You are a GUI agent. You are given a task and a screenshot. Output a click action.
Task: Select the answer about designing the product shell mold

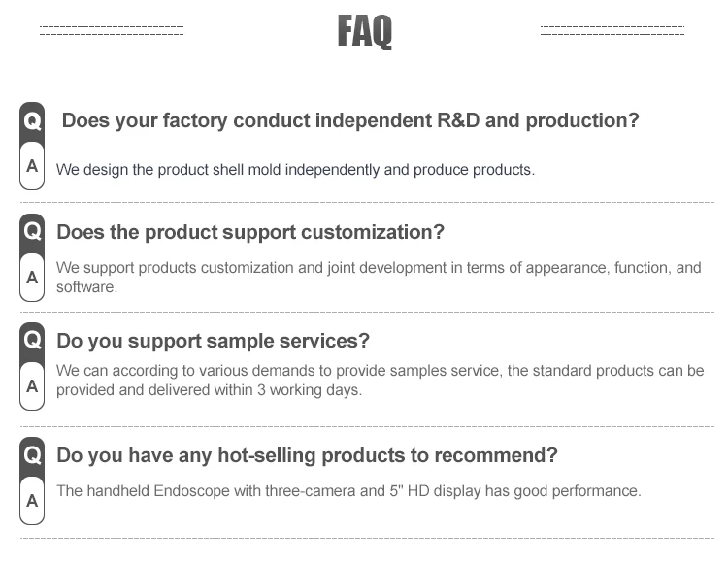point(295,170)
